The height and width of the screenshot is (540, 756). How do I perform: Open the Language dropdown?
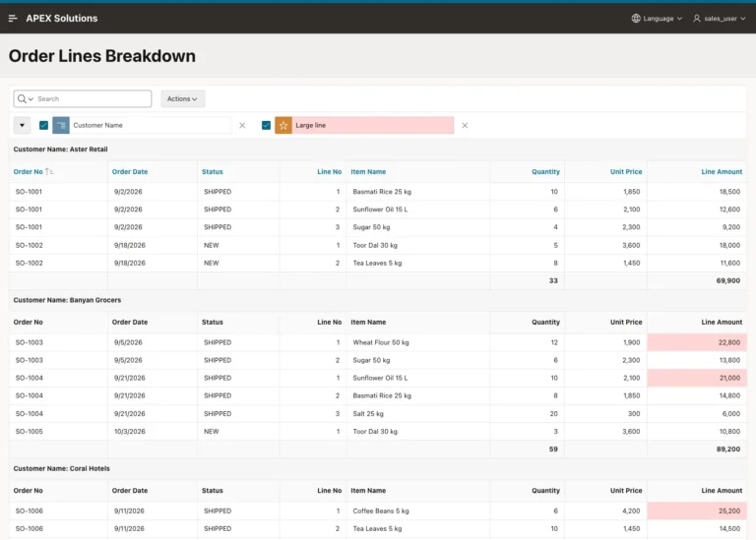658,19
